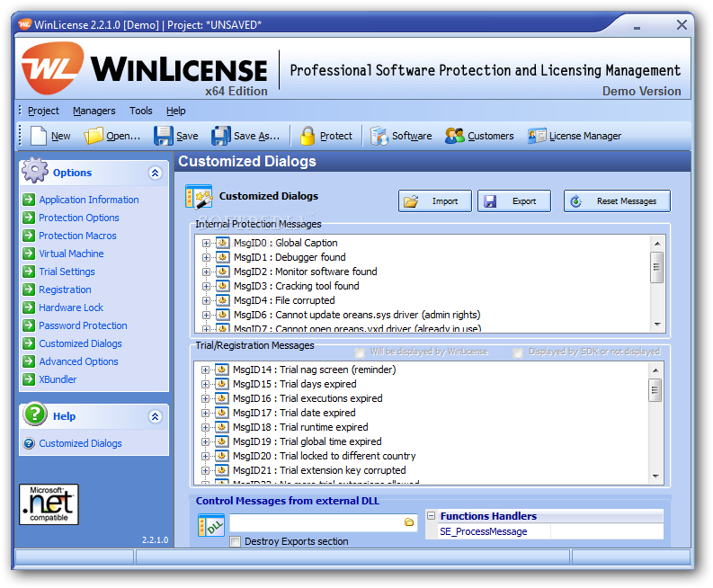Click the Microsoft .net compatible logo
Screen dimensions: 713x588
pos(49,504)
